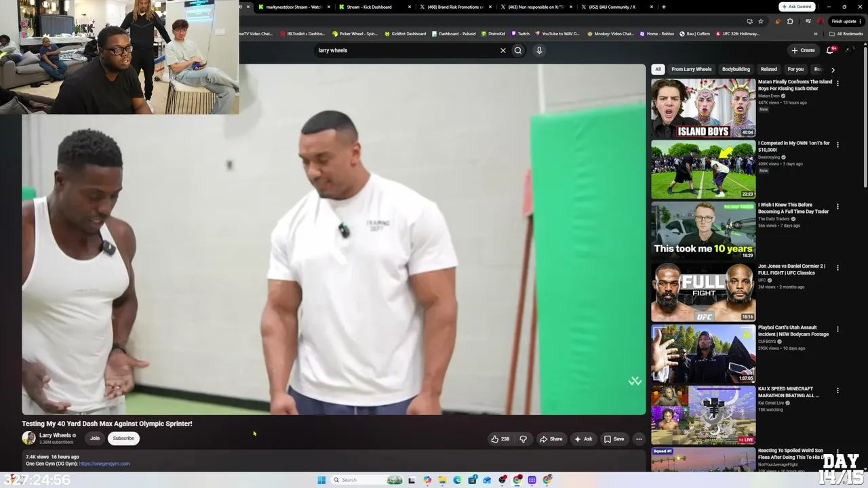Open options for Kai X Speed Minecraft stream
The height and width of the screenshot is (488, 868).
coord(837,390)
